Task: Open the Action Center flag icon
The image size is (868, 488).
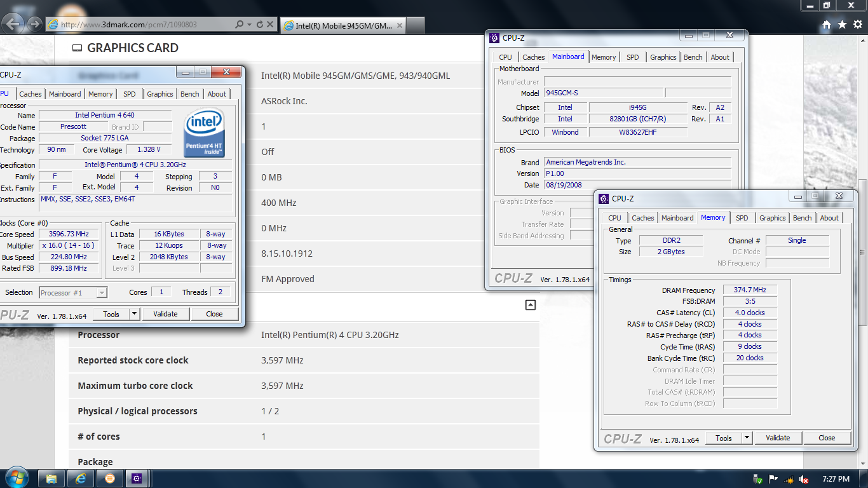Action: point(773,479)
